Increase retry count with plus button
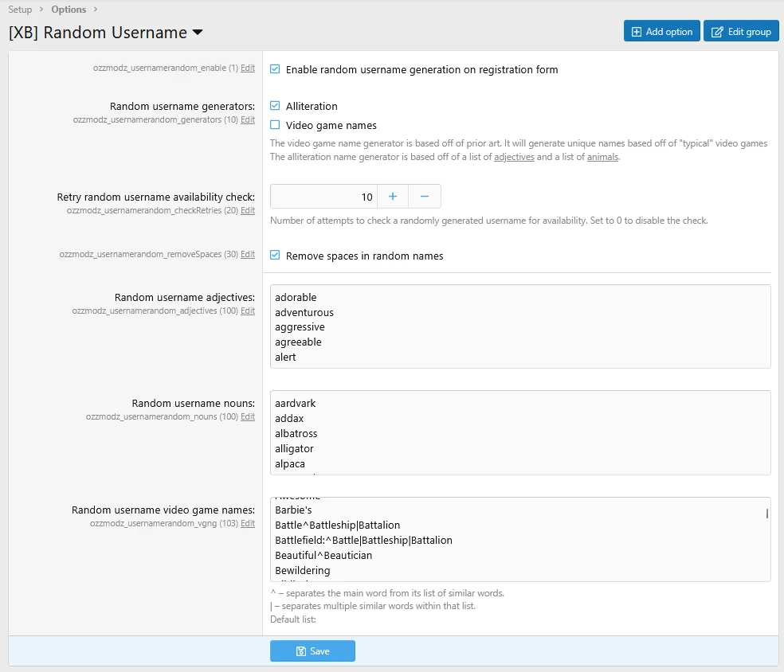Screen dimensions: 784x672 click(x=392, y=197)
